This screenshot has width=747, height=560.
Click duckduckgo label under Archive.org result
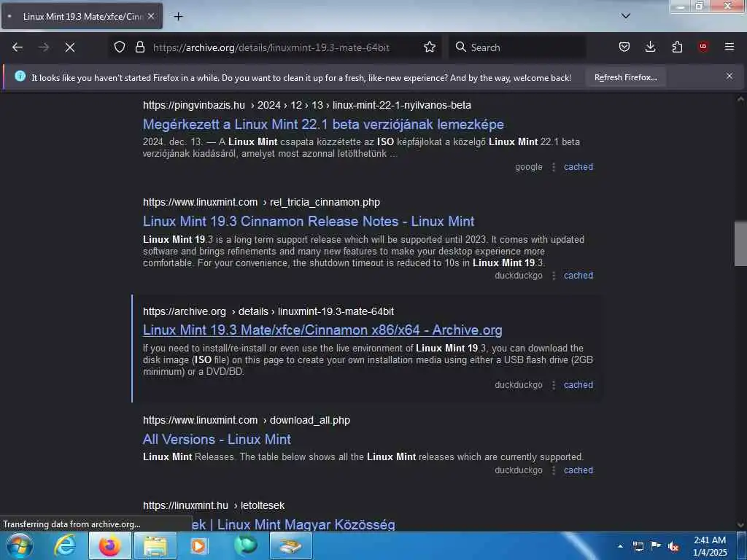pos(519,385)
